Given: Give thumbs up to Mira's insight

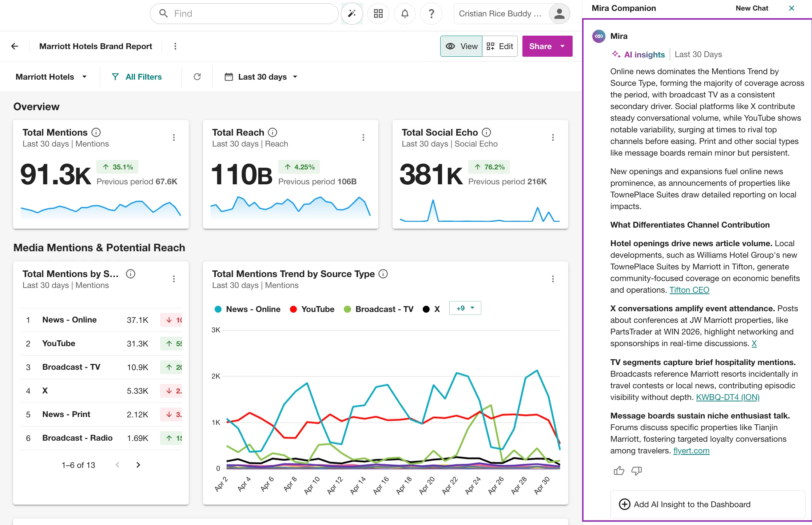Looking at the screenshot, I should click(x=618, y=471).
